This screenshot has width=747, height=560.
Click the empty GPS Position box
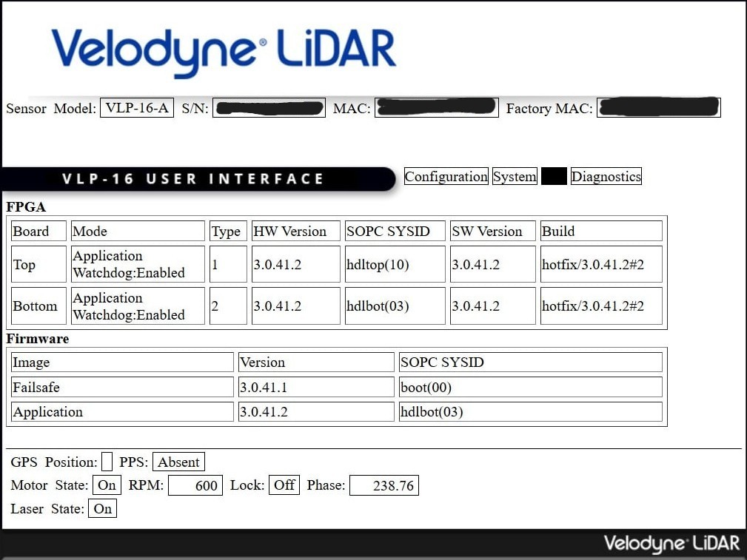coord(107,462)
